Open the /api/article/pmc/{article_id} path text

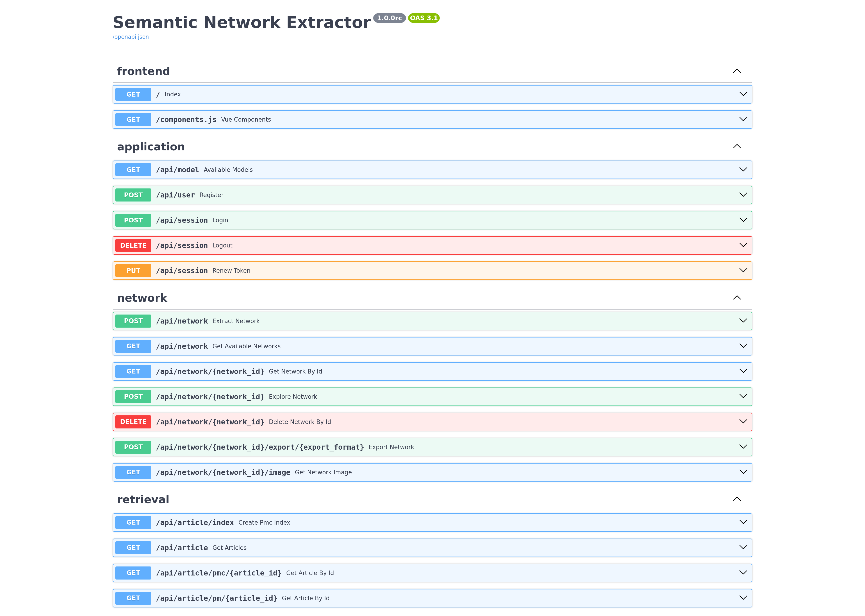219,573
